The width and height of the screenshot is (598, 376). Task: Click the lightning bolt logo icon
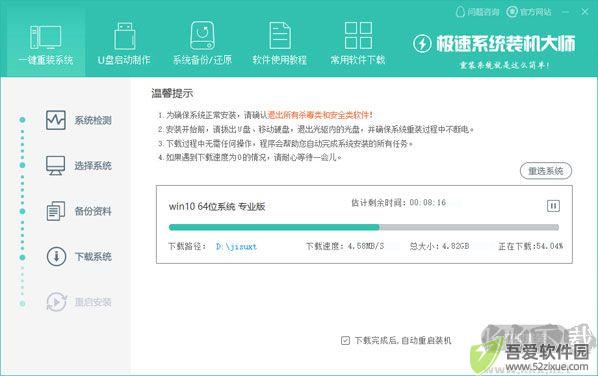[x=422, y=44]
